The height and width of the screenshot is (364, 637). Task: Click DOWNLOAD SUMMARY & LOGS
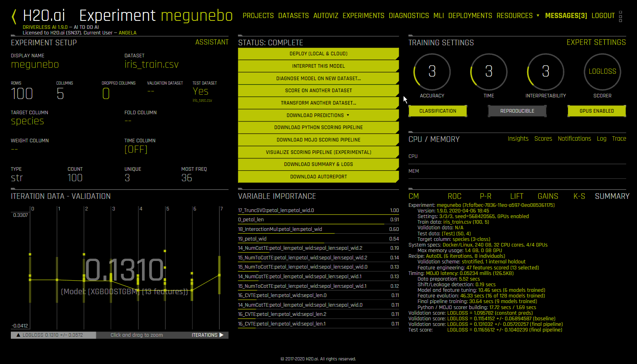point(318,164)
